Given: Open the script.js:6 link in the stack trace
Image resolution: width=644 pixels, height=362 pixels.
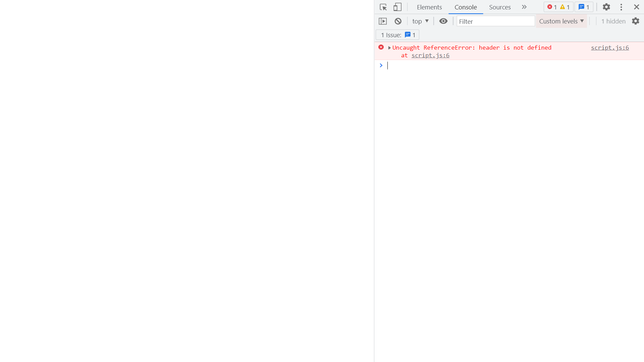Looking at the screenshot, I should pos(430,55).
